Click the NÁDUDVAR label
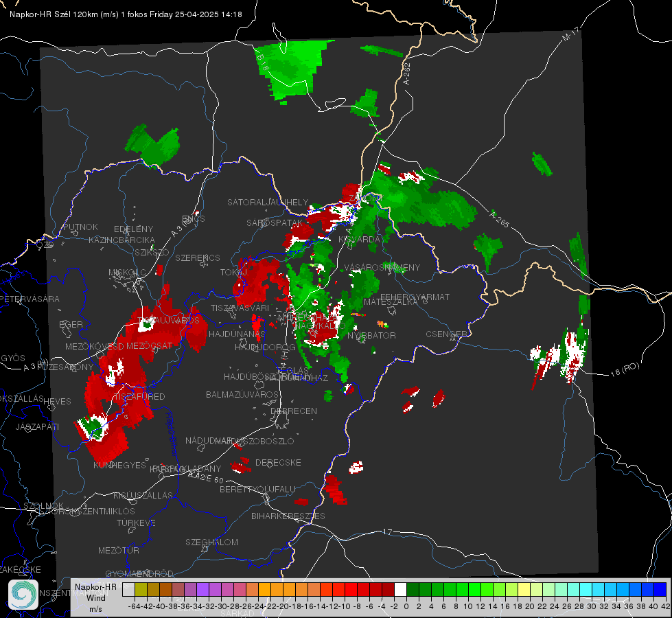Viewport: 672px width, 618px height. [x=209, y=440]
